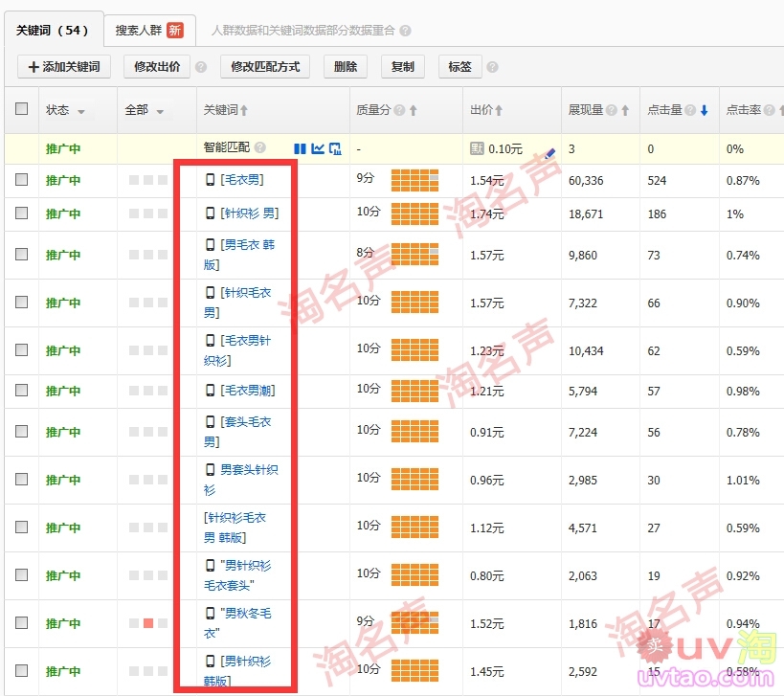Open the 全部 column filter dropdown

(160, 111)
